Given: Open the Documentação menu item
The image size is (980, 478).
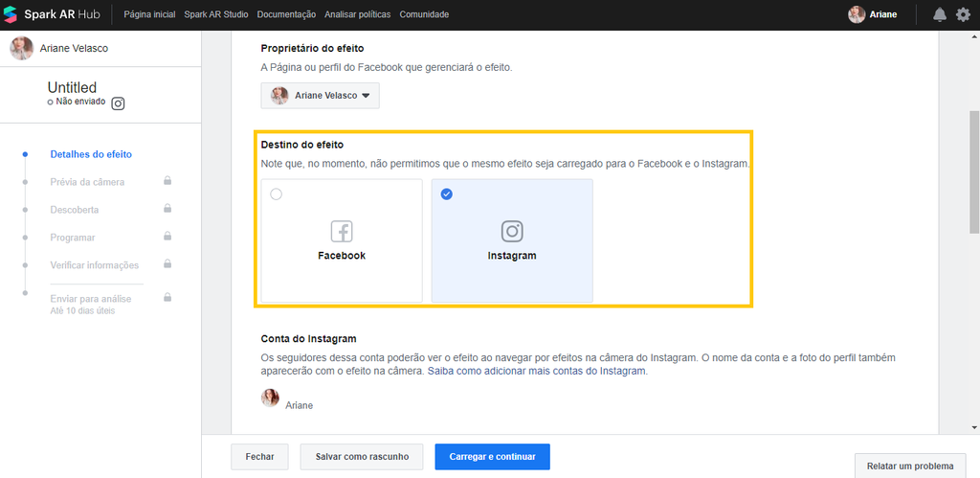Looking at the screenshot, I should (x=286, y=14).
